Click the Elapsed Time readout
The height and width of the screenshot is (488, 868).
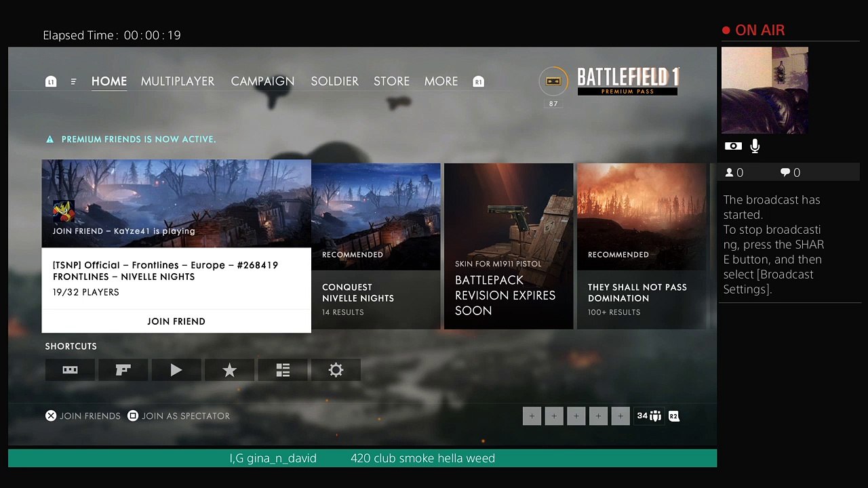112,35
